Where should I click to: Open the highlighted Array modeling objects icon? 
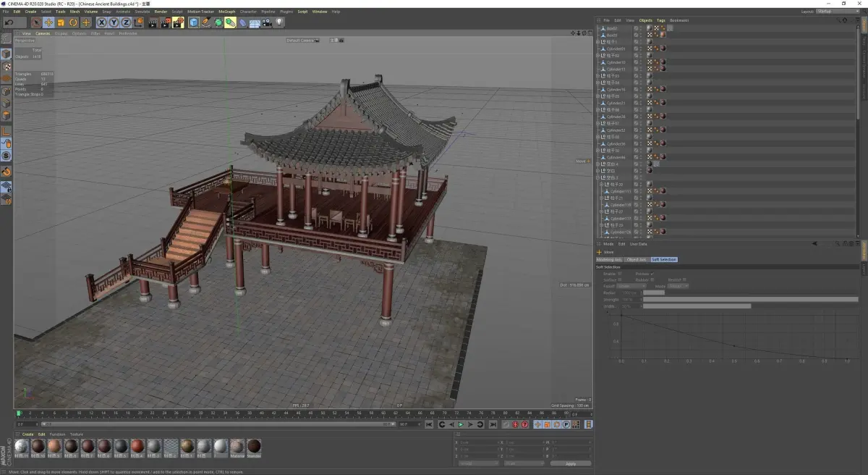(230, 22)
